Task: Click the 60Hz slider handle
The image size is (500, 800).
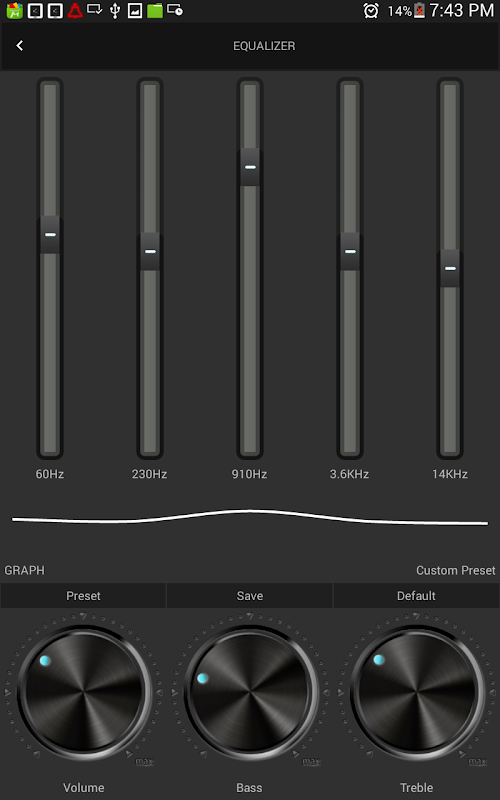Action: [50, 235]
